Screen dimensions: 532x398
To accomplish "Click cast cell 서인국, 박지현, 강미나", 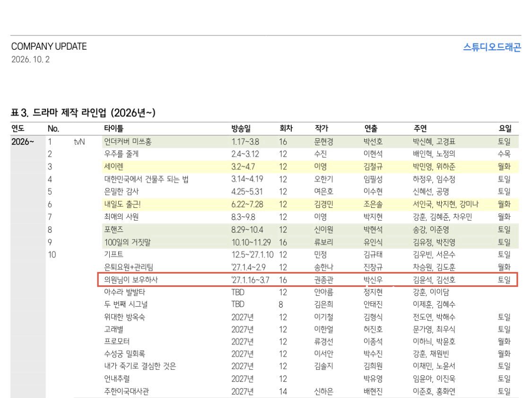I will click(x=445, y=204).
